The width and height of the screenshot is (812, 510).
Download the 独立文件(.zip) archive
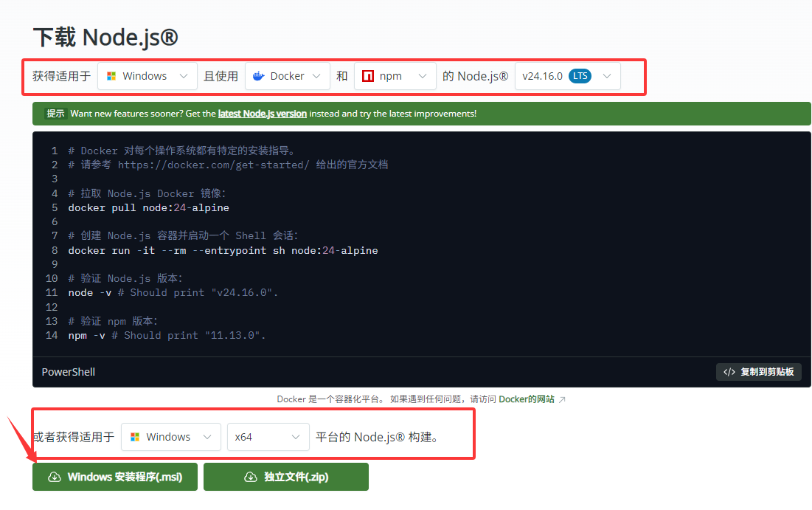(x=286, y=477)
